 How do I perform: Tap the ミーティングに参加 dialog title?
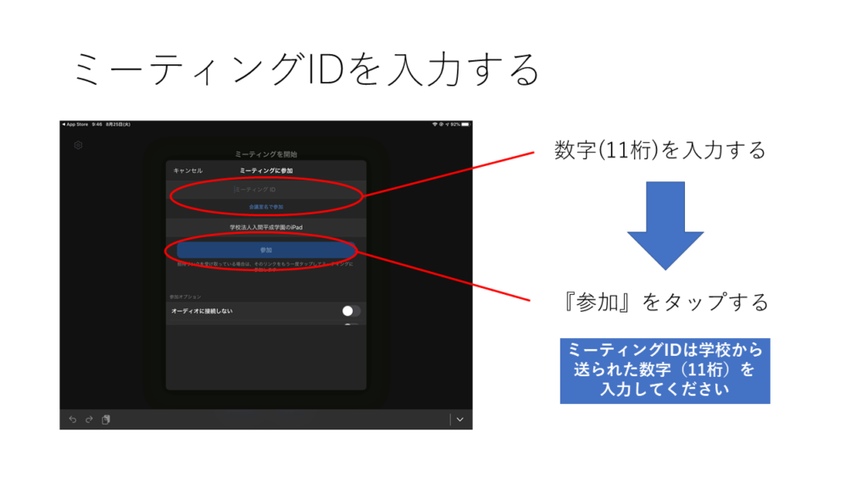tap(266, 170)
